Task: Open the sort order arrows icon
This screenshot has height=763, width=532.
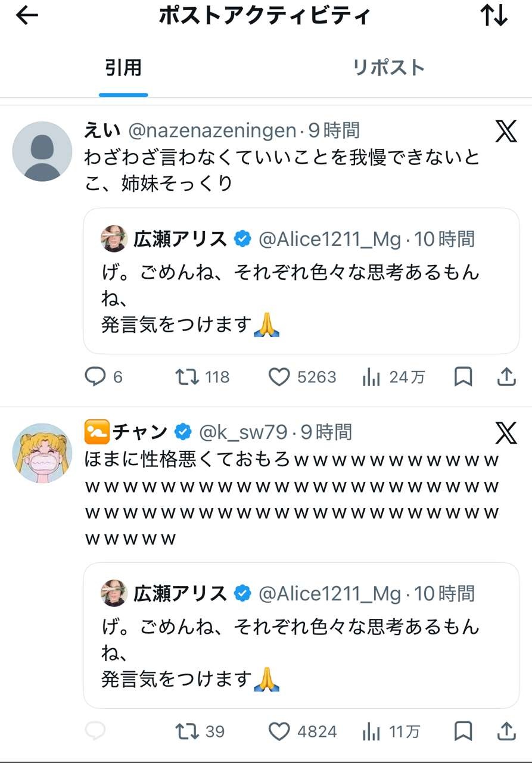Action: click(494, 16)
